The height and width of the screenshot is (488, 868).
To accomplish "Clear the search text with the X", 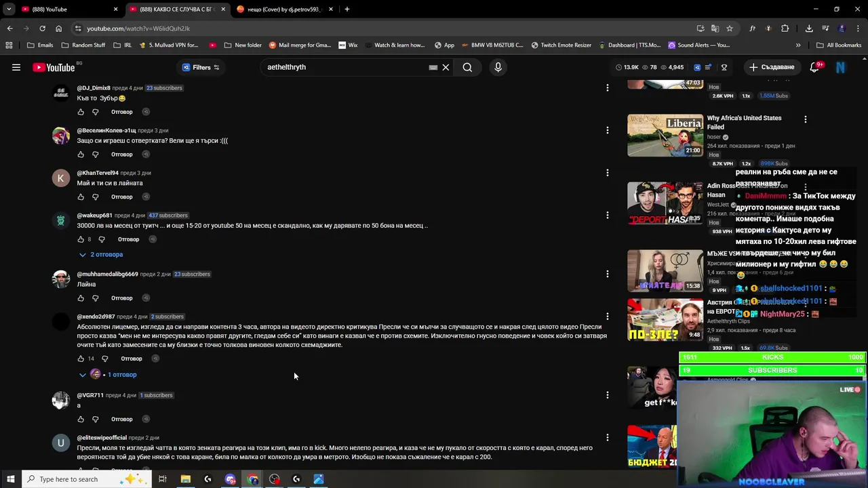I will tap(446, 67).
